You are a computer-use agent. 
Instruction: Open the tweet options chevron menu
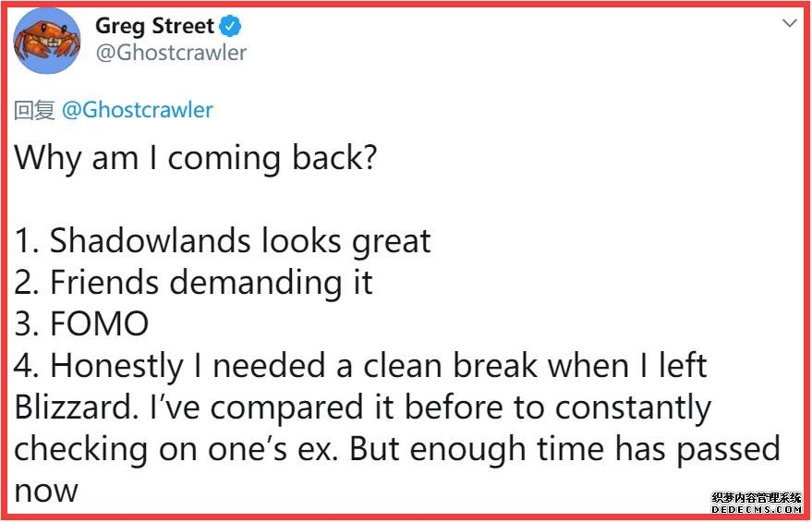(x=788, y=23)
